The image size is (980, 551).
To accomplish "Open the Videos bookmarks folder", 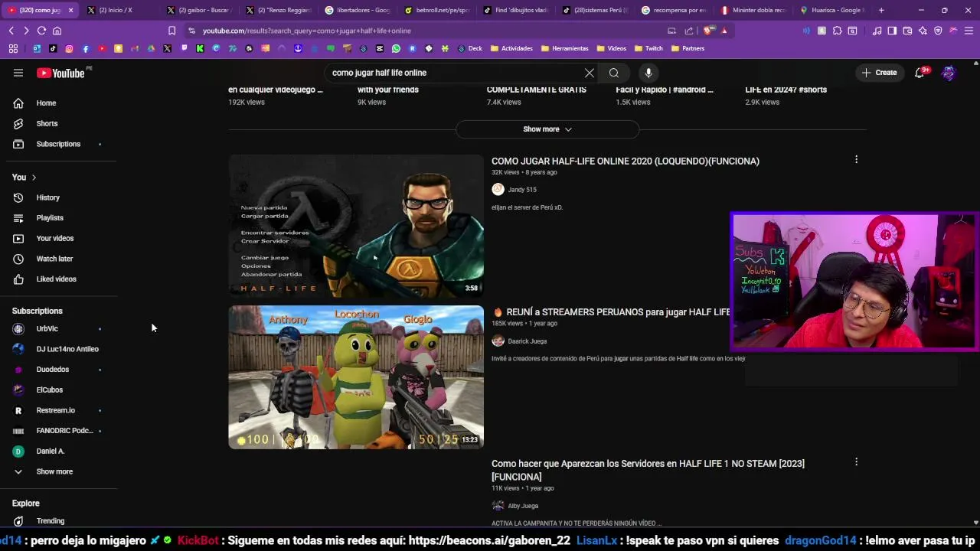I will (612, 48).
